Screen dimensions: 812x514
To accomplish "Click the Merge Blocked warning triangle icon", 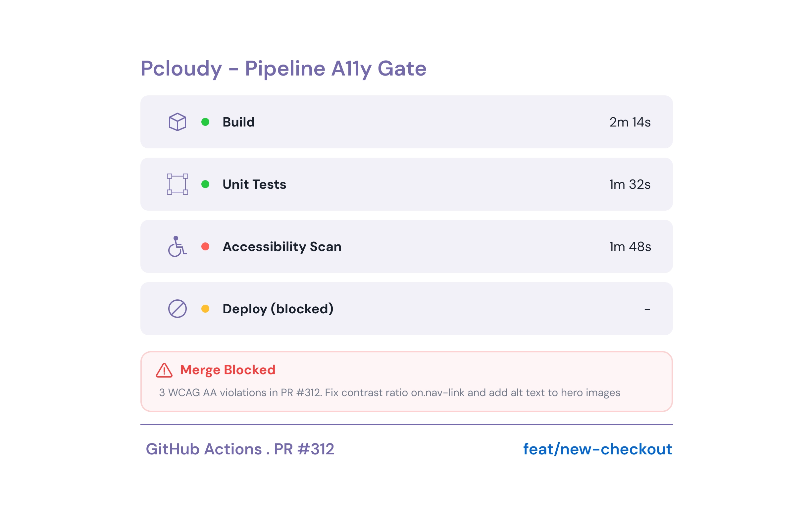I will coord(164,370).
